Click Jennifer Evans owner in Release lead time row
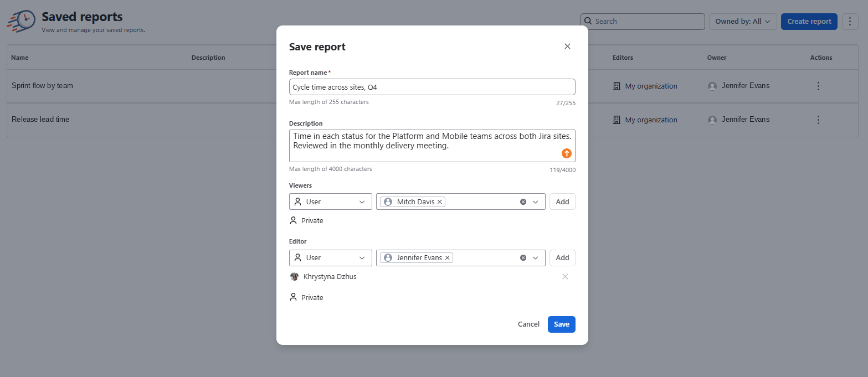 coord(746,120)
